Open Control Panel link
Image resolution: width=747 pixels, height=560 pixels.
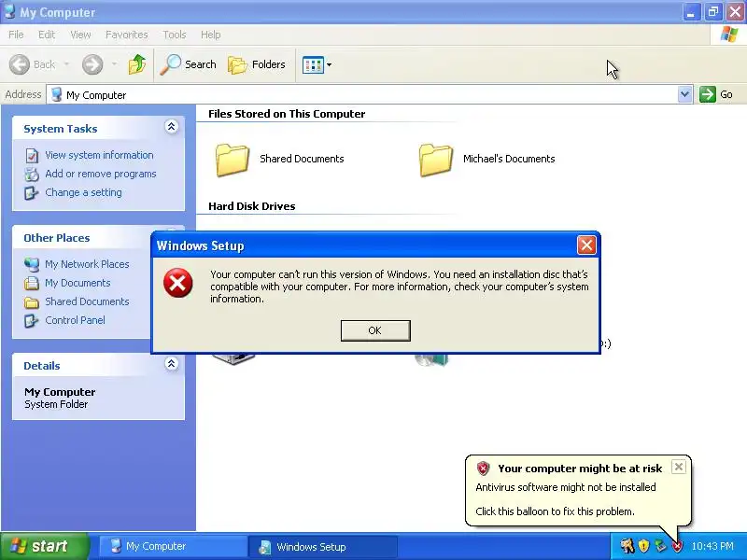coord(75,320)
